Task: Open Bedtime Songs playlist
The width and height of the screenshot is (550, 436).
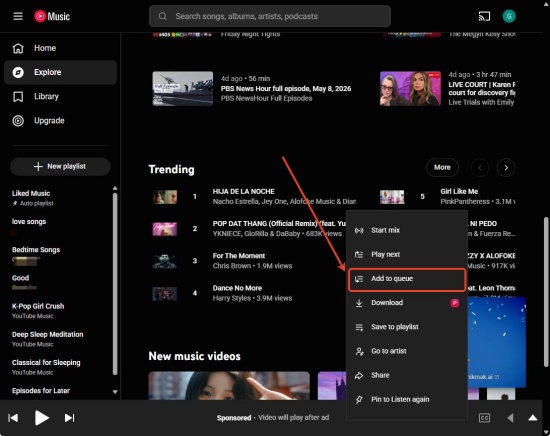Action: 60,254
